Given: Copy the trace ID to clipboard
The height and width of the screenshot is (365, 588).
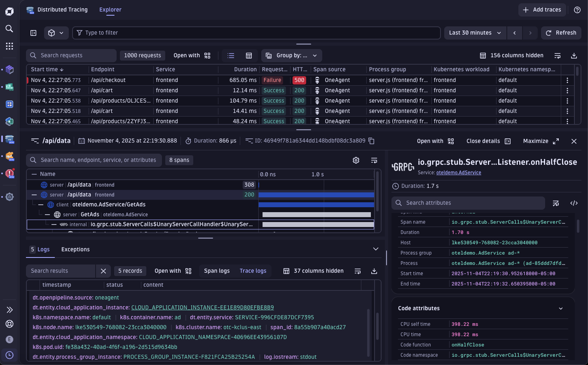Looking at the screenshot, I should pyautogui.click(x=371, y=141).
